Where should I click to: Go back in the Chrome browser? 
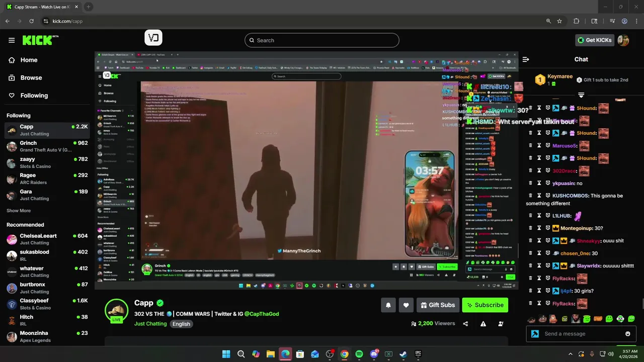click(x=7, y=21)
